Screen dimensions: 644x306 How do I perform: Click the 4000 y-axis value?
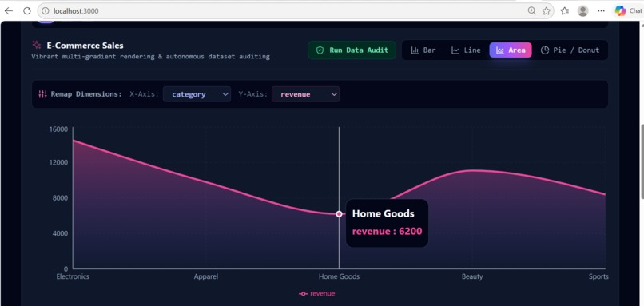tap(60, 233)
